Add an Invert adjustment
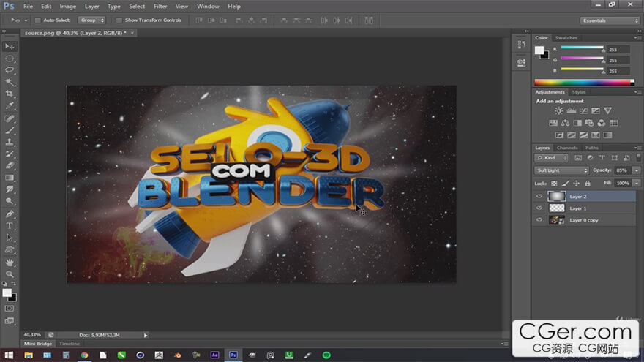 (559, 135)
